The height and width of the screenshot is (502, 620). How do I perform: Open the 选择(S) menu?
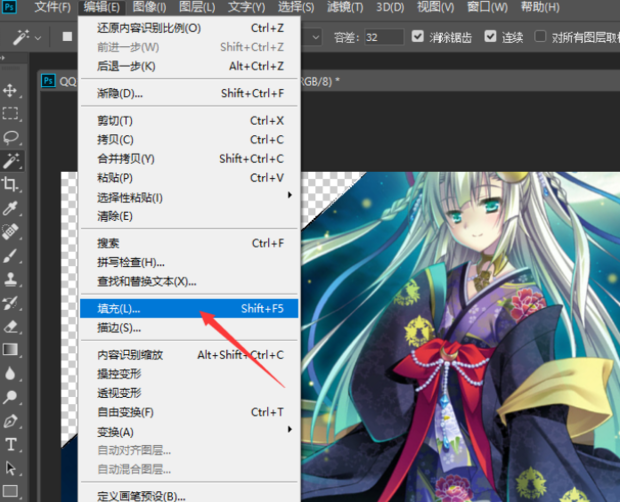tap(296, 7)
